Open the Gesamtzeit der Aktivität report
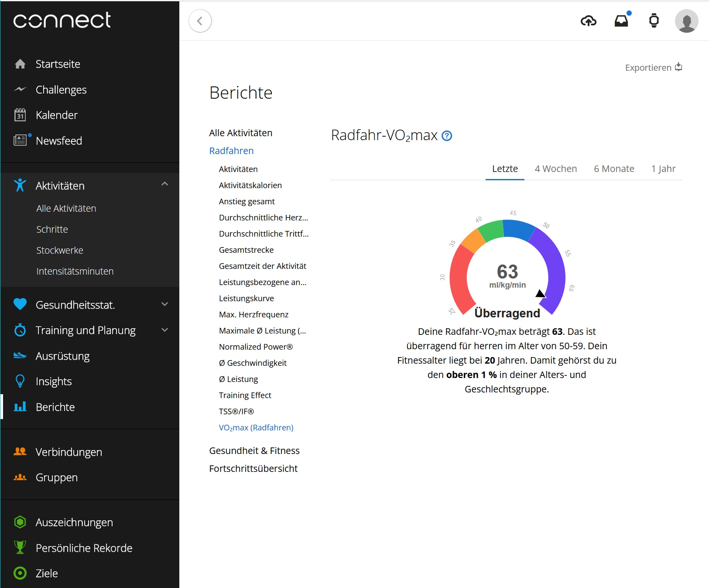The height and width of the screenshot is (588, 709). pos(263,266)
